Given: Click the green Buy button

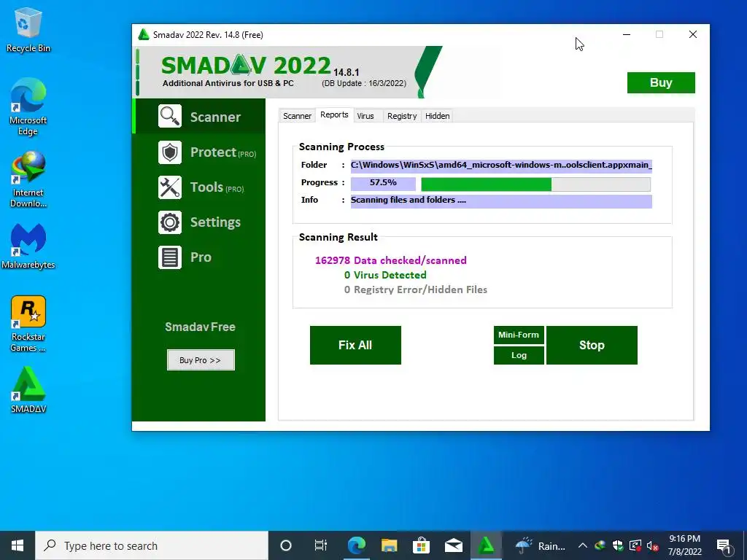Looking at the screenshot, I should click(661, 83).
